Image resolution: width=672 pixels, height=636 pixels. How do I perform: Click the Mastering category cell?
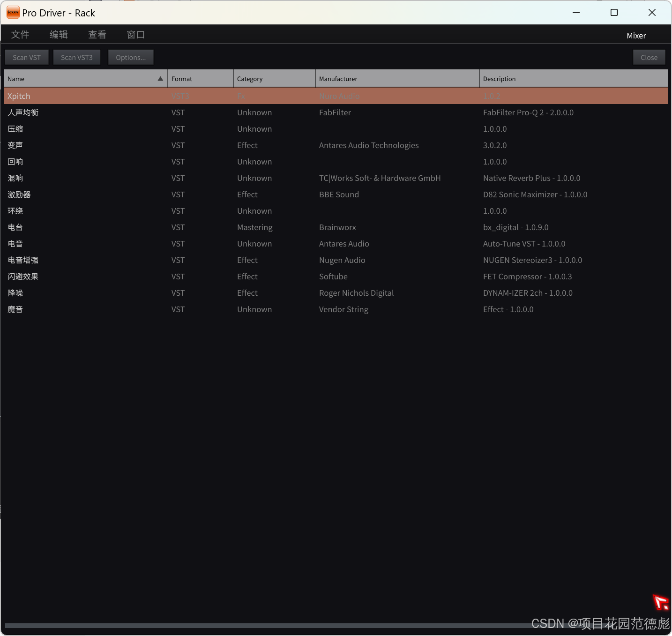(x=254, y=227)
